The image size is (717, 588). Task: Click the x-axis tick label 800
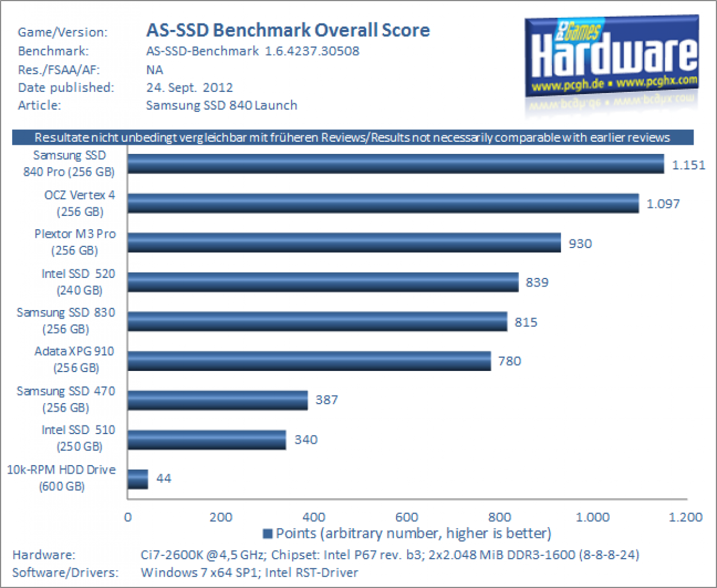(x=499, y=517)
